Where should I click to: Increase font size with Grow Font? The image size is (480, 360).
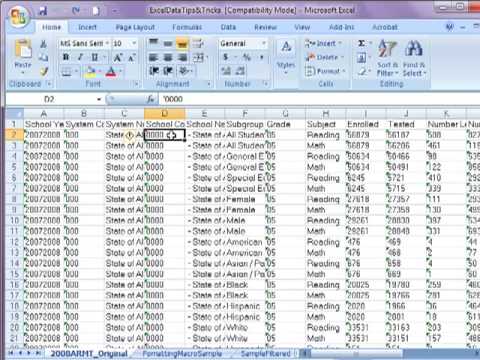pos(117,57)
